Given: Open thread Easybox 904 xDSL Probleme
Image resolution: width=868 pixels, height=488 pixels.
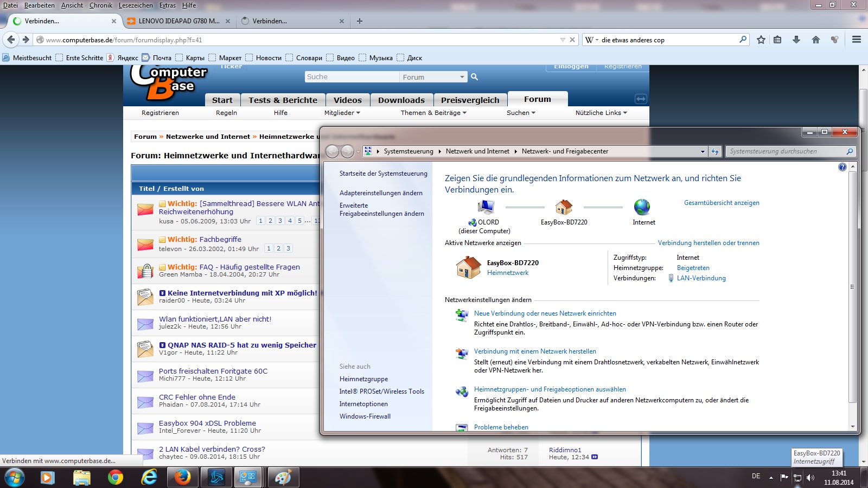Looking at the screenshot, I should (207, 423).
